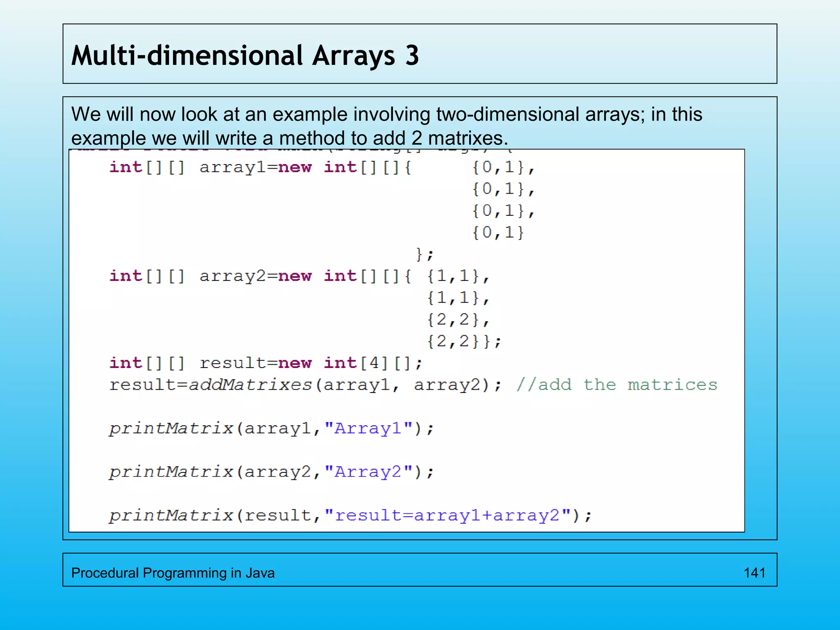The image size is (840, 630).
Task: Click the footer 'Procedural Programming in Java'
Action: tap(173, 573)
